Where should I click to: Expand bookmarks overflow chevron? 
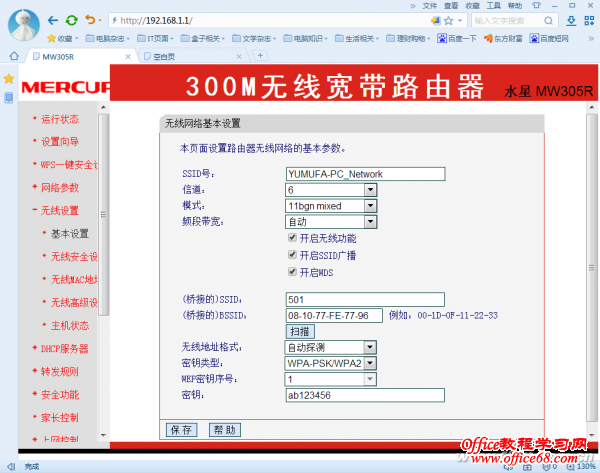(591, 39)
